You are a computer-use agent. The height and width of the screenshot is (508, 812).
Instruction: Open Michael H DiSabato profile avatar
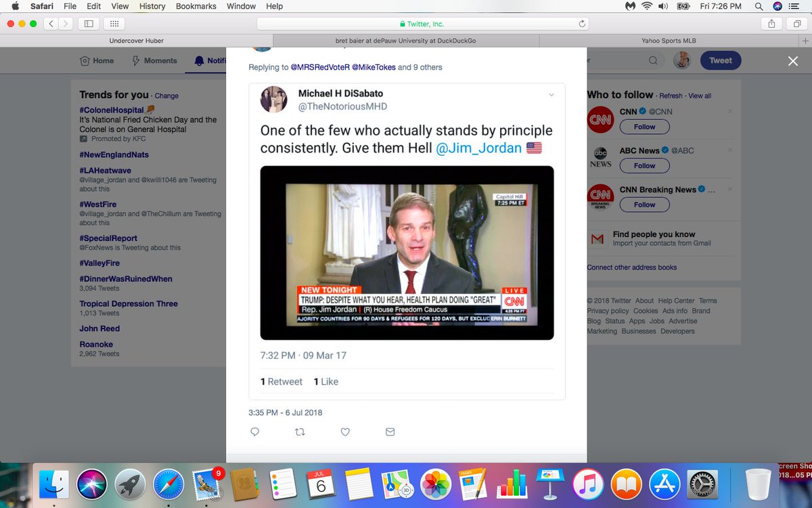pos(274,99)
